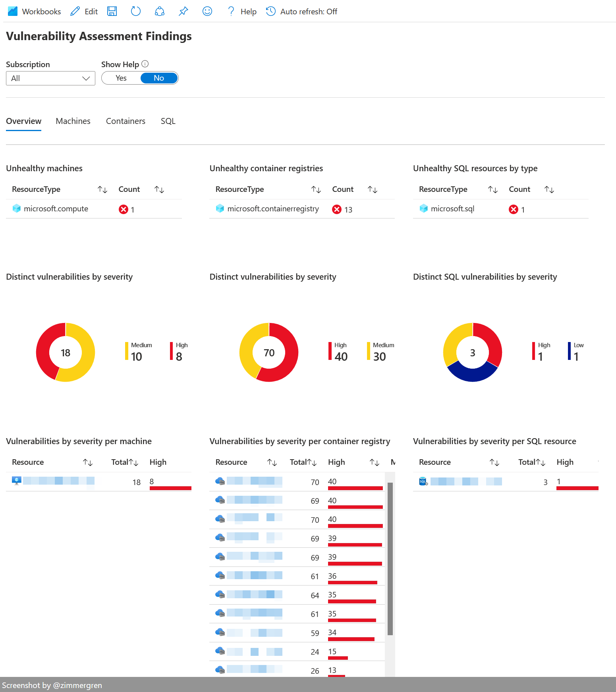The width and height of the screenshot is (616, 692).
Task: Open feedback with the smiley icon
Action: point(207,12)
